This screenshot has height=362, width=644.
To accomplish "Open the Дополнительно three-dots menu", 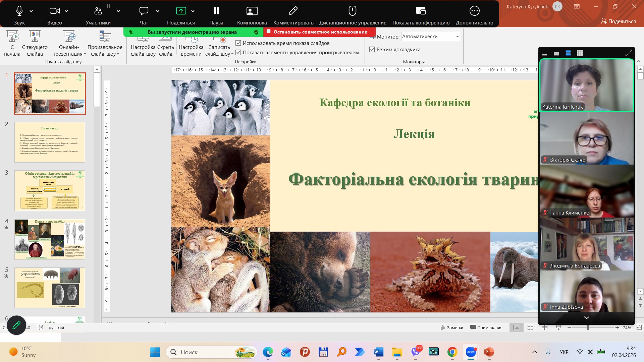I will [x=474, y=11].
